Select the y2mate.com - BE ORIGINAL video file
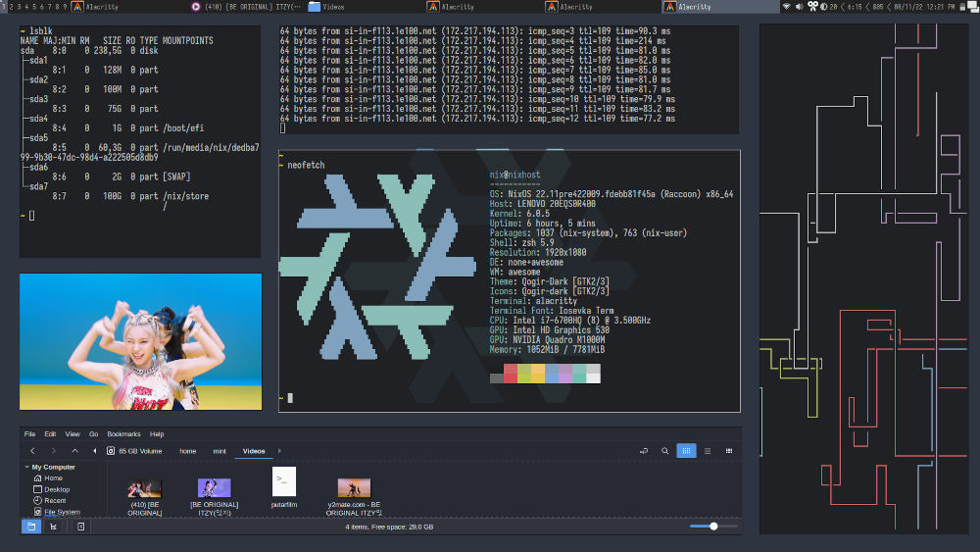Viewport: 980px width, 552px height. pos(354,497)
